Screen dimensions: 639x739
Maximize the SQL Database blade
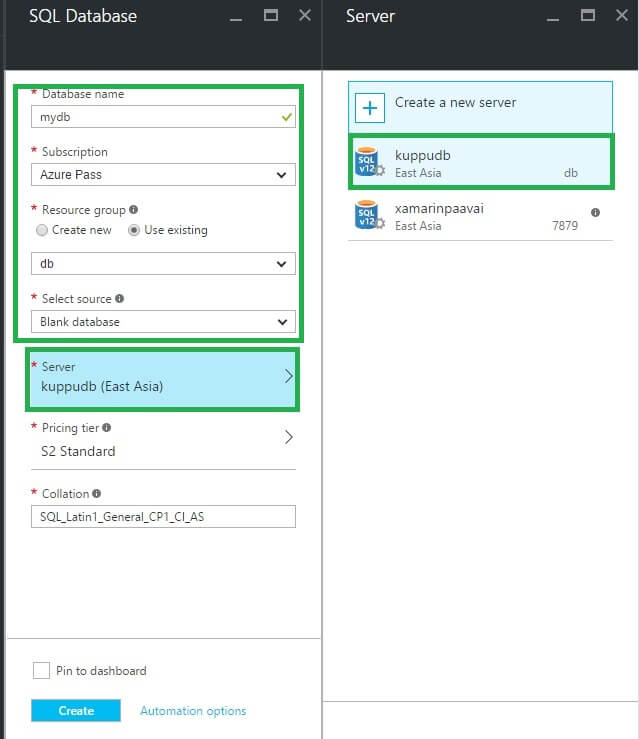point(270,16)
